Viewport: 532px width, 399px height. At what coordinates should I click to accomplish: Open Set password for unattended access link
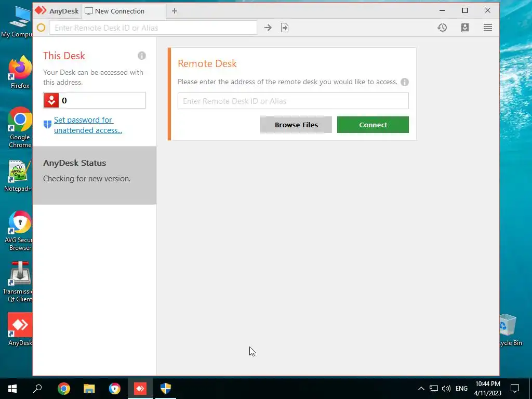coord(88,125)
